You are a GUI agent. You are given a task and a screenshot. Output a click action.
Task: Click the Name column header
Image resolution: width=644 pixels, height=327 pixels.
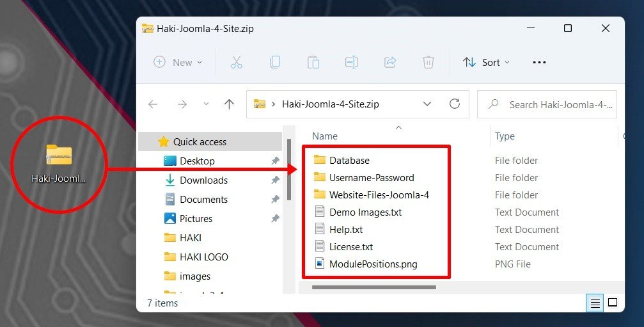[x=325, y=136]
